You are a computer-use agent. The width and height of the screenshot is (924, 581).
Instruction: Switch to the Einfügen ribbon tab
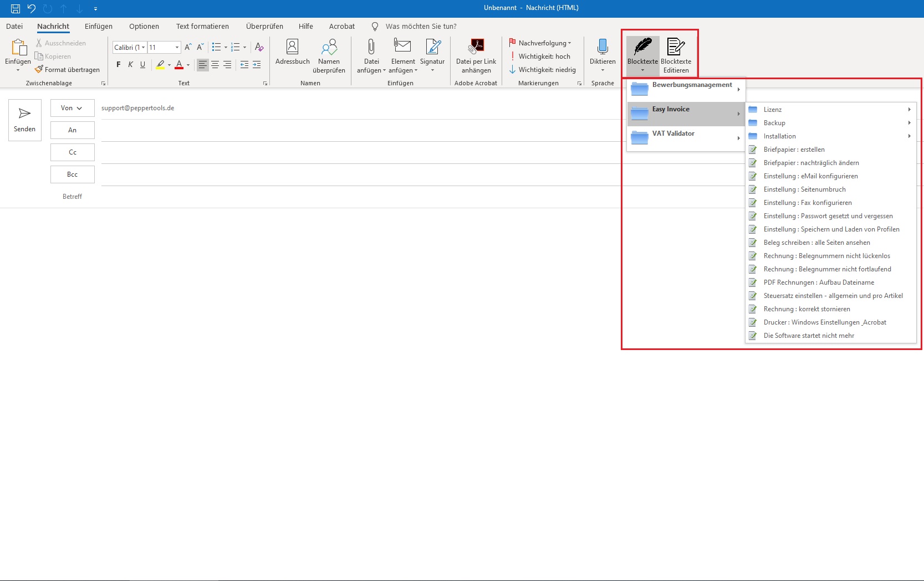click(99, 26)
